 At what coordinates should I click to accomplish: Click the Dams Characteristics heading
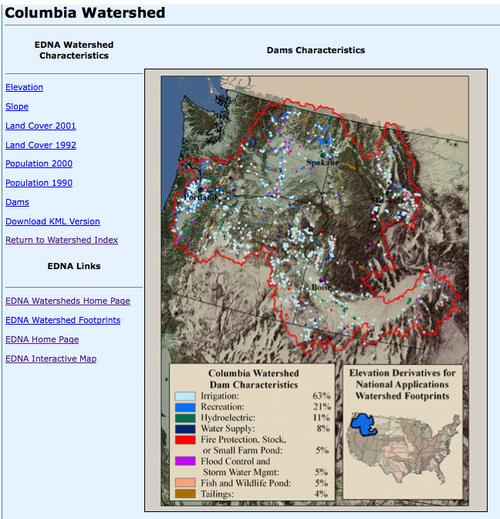click(316, 50)
